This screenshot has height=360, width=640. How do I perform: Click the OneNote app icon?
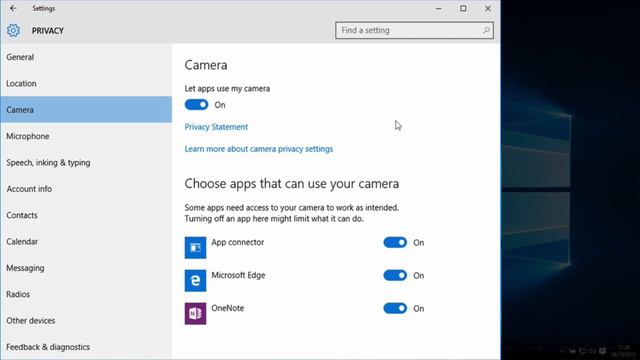(x=195, y=313)
